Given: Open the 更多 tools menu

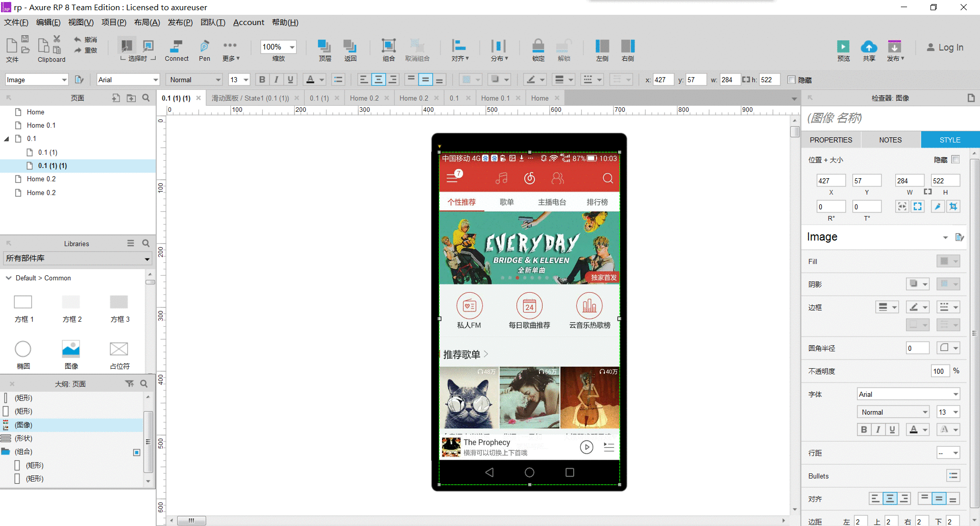Looking at the screenshot, I should point(230,50).
